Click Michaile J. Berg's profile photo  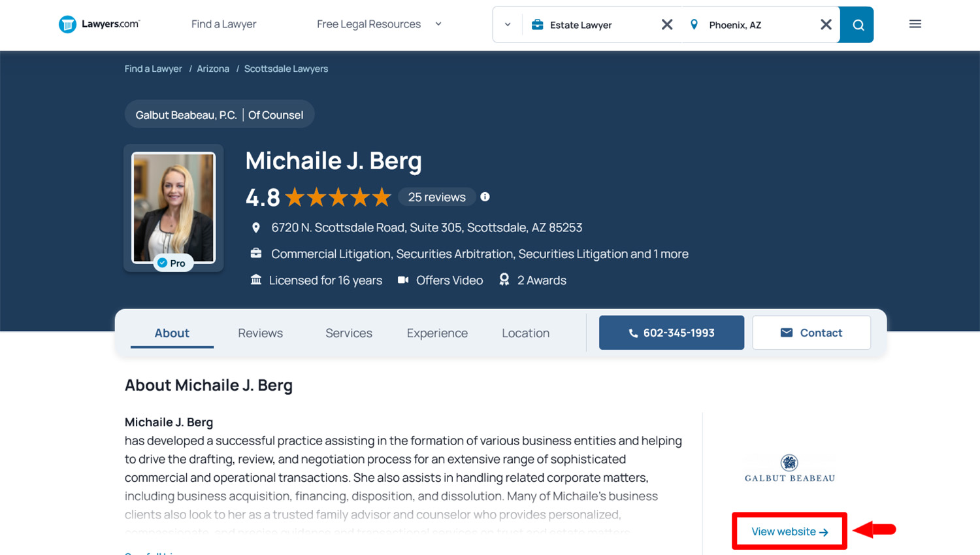(x=173, y=207)
